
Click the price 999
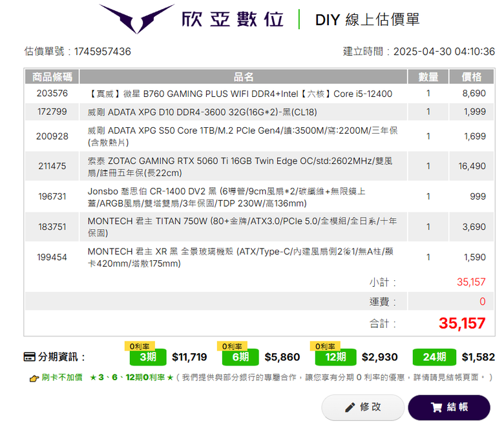(478, 196)
